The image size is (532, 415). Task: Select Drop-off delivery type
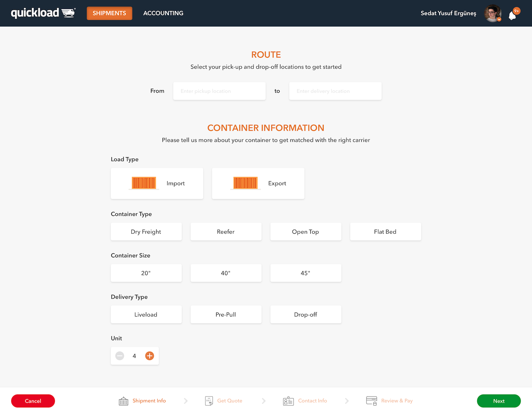(306, 314)
